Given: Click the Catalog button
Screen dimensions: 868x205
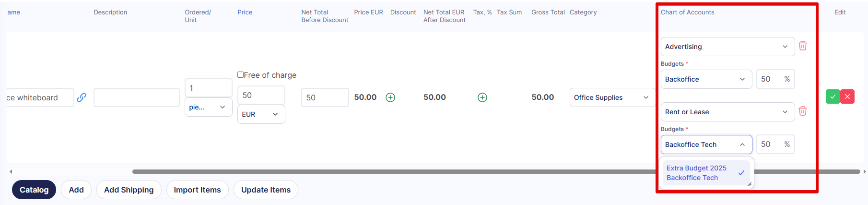Looking at the screenshot, I should 34,190.
